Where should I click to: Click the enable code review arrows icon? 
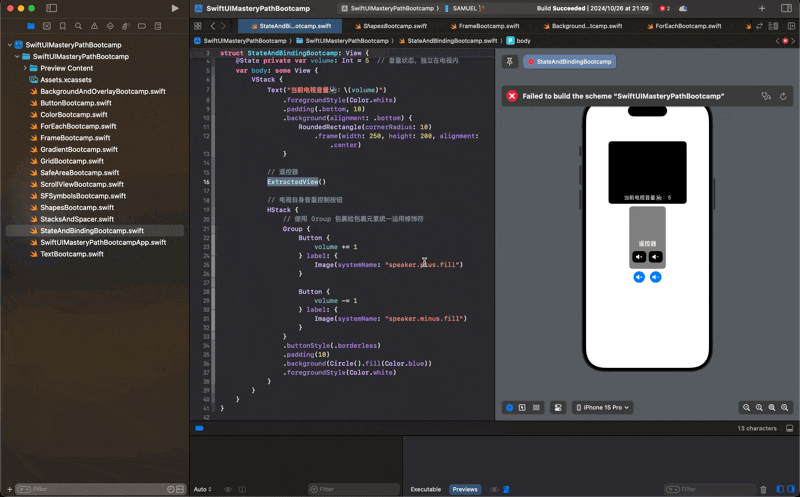click(760, 26)
